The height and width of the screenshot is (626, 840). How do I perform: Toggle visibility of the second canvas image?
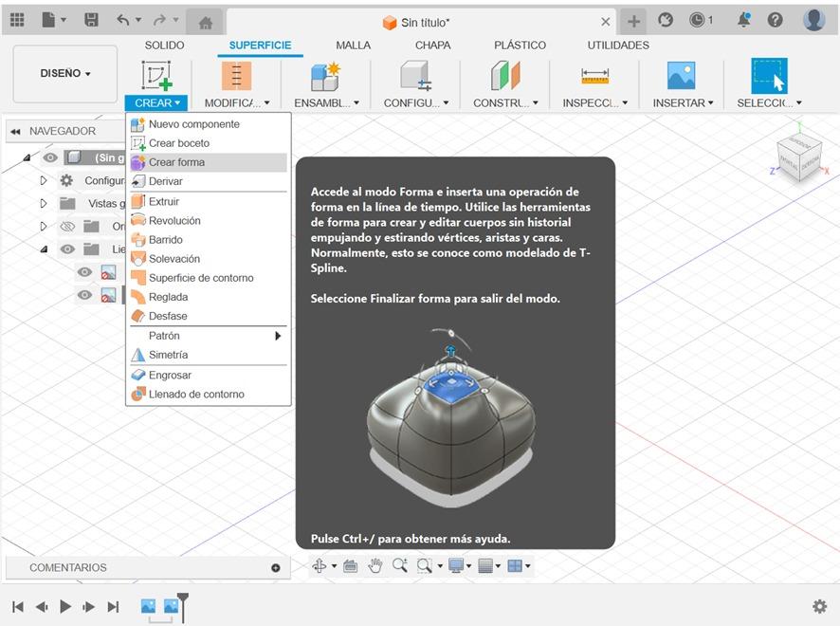[84, 295]
